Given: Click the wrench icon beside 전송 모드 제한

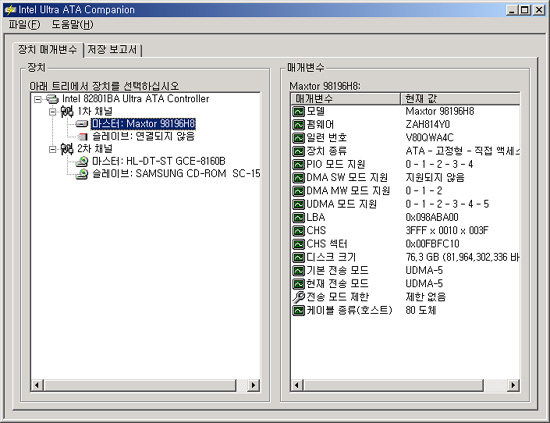Looking at the screenshot, I should coord(299,297).
